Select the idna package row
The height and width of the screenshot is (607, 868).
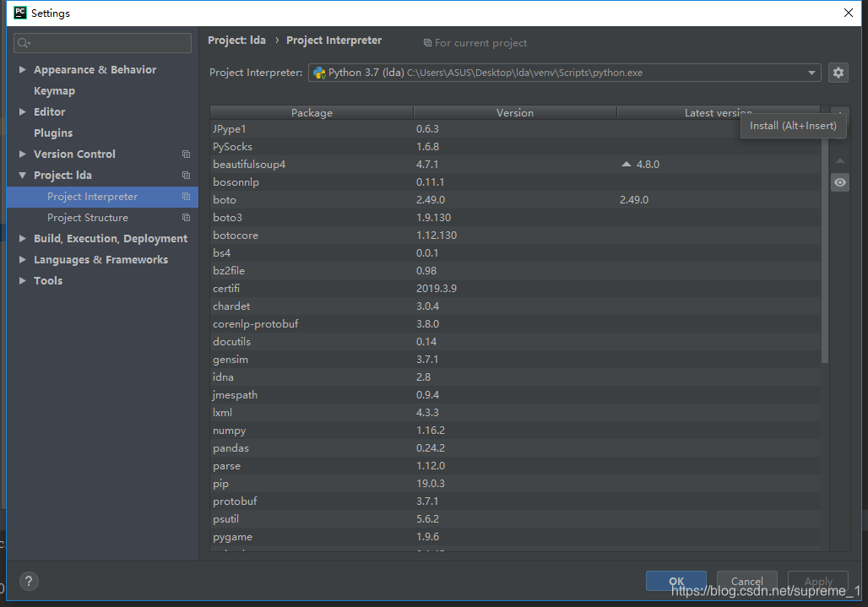point(515,377)
